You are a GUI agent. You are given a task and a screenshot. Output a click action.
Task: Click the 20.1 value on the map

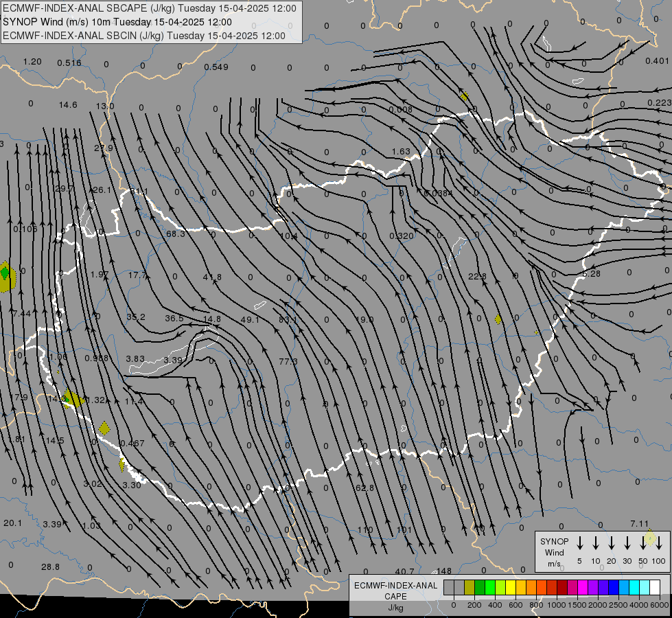point(12,523)
